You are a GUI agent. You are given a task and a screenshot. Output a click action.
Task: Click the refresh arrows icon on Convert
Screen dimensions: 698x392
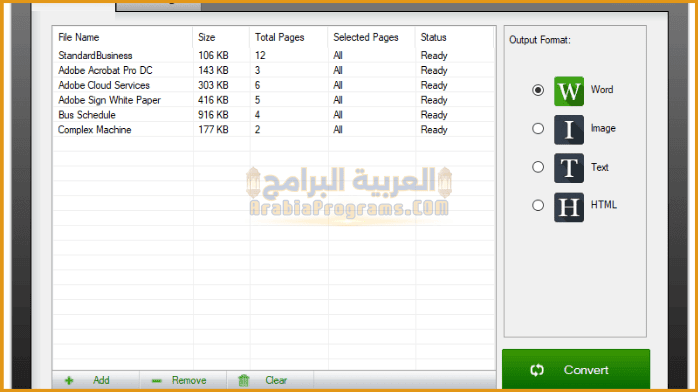pyautogui.click(x=537, y=370)
